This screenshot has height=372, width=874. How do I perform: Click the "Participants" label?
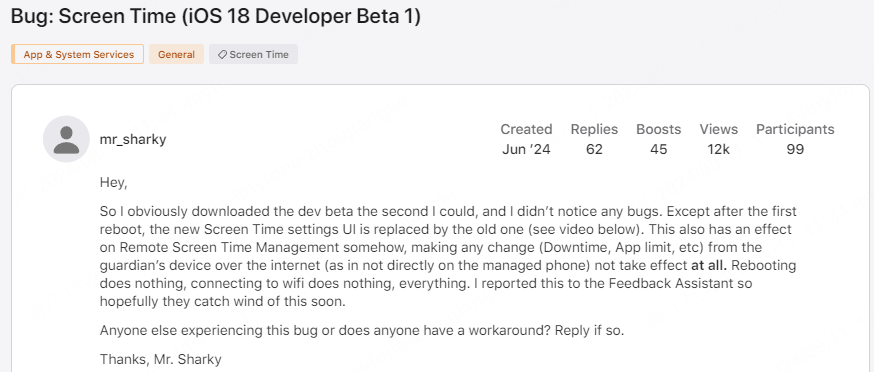[x=795, y=129]
